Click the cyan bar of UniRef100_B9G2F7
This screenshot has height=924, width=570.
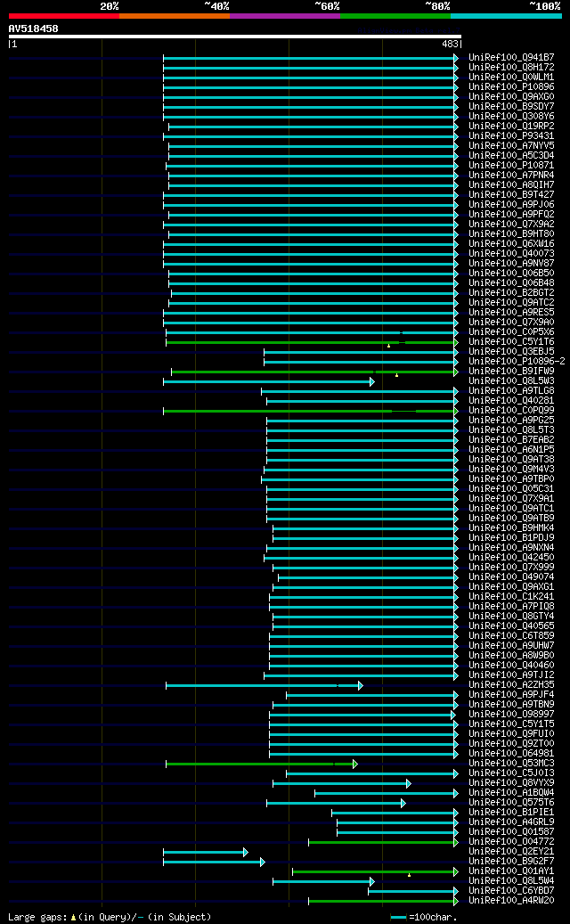(215, 862)
